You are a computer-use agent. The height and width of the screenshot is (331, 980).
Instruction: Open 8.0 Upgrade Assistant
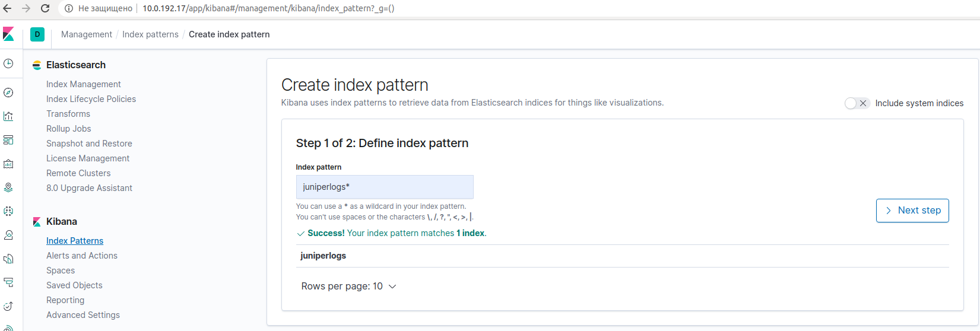click(x=89, y=188)
